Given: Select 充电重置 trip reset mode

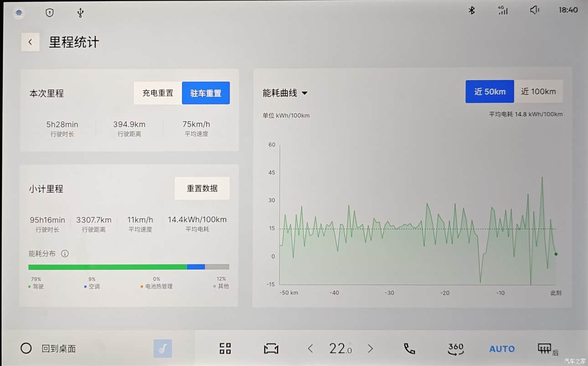Looking at the screenshot, I should tap(158, 93).
